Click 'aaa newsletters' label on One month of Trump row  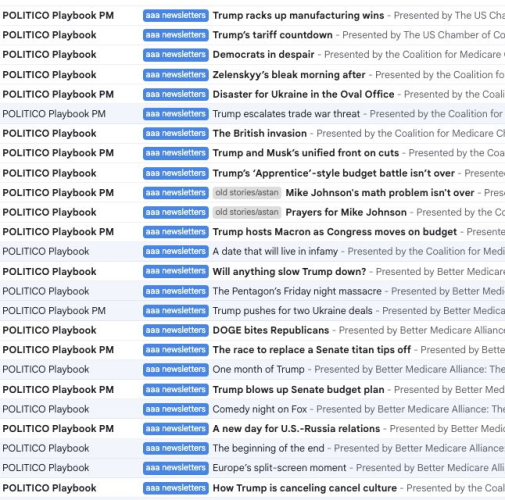click(x=176, y=369)
